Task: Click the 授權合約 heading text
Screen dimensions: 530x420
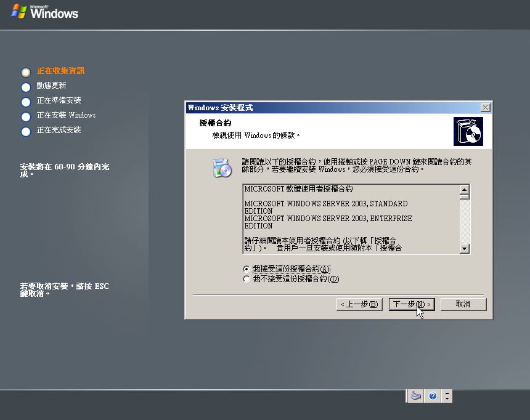Action: [215, 123]
